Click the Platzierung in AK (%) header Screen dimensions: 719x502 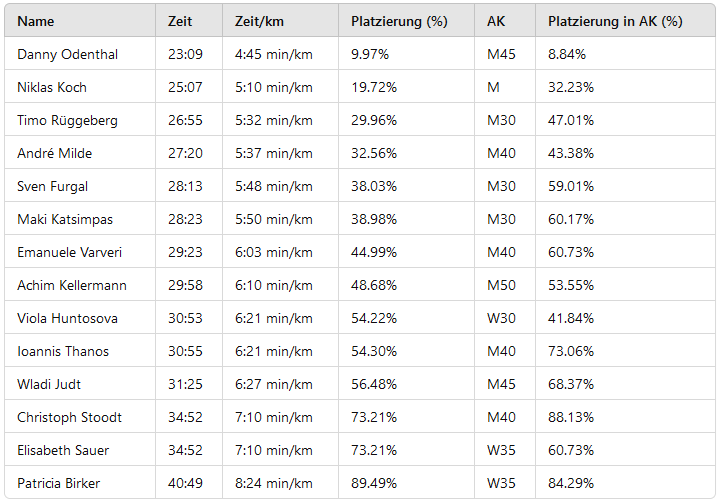(x=615, y=21)
